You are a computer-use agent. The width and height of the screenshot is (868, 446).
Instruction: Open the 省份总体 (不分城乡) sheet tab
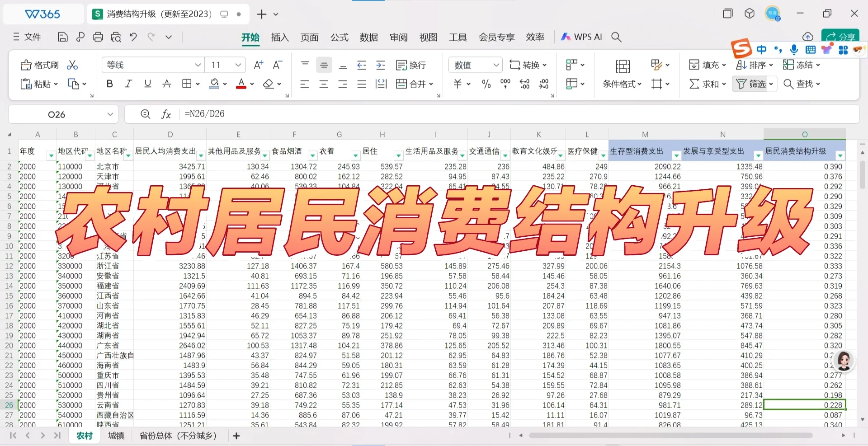pyautogui.click(x=178, y=436)
